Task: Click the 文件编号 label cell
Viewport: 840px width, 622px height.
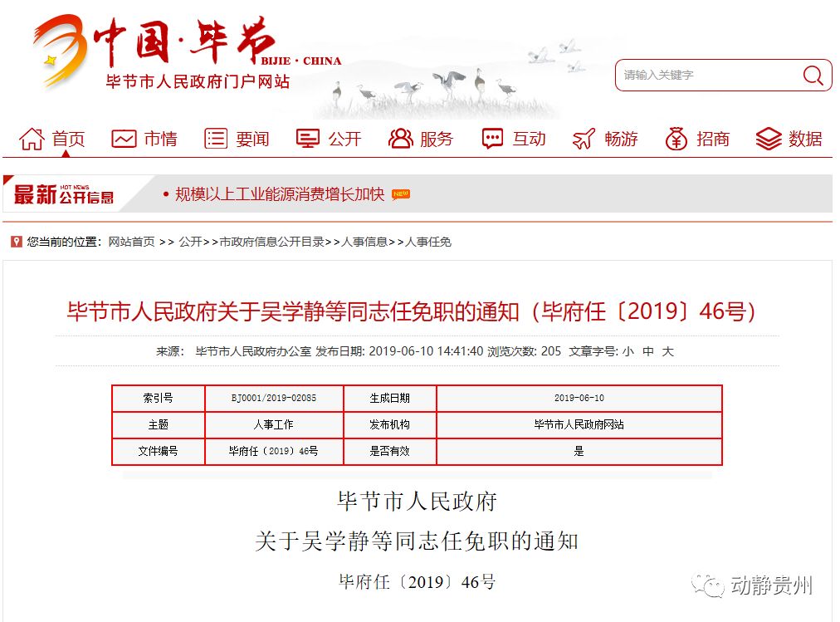Action: click(x=158, y=451)
